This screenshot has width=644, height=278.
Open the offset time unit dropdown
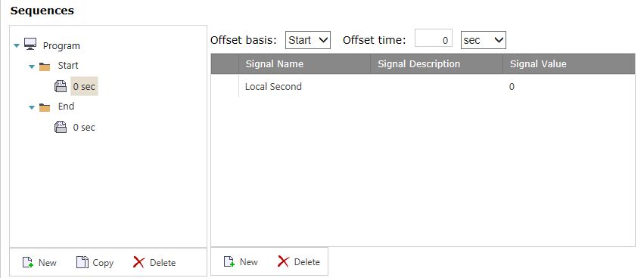[x=484, y=40]
